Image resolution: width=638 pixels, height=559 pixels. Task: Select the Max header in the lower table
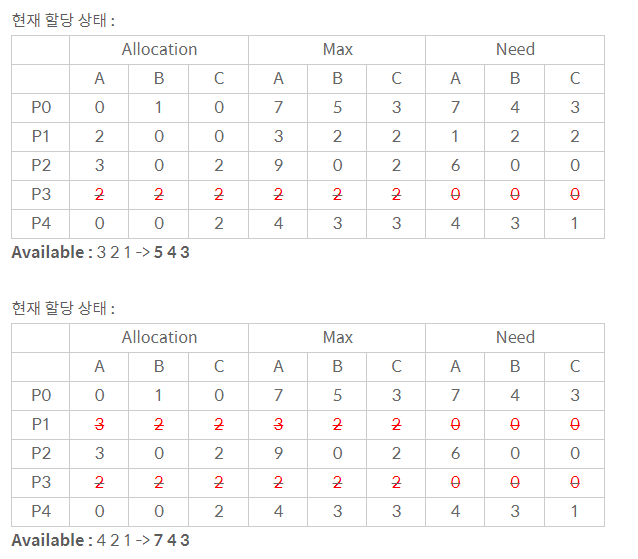(x=337, y=337)
